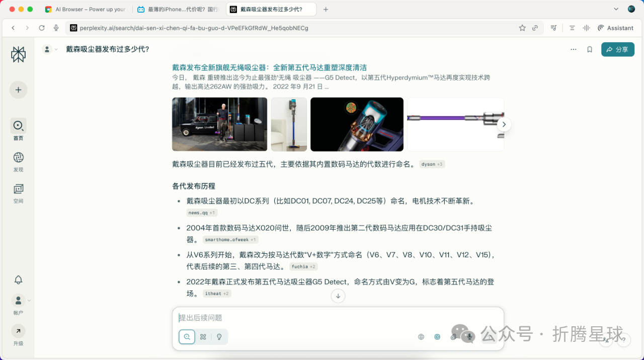Expand the tab list chevron in title bar
644x360 pixels.
(616, 9)
